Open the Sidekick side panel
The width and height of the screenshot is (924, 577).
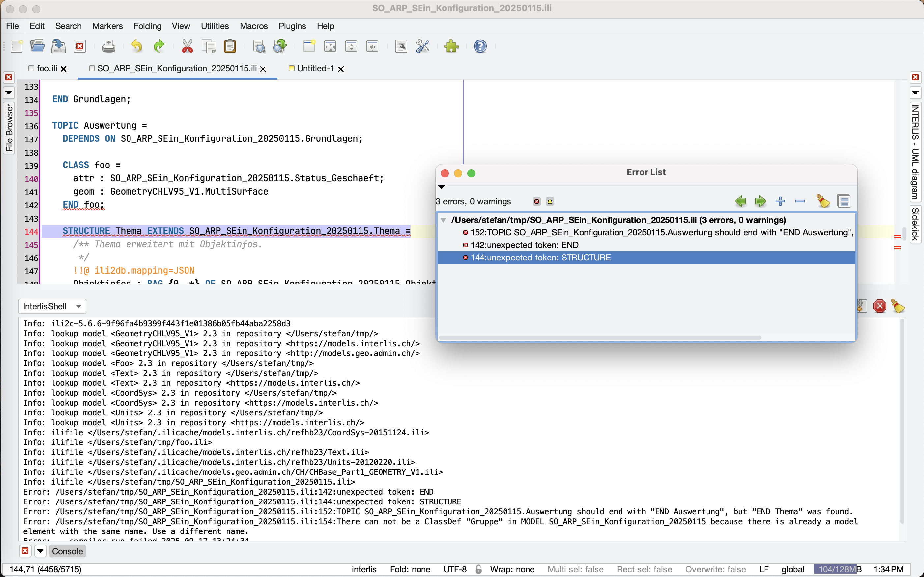[915, 224]
